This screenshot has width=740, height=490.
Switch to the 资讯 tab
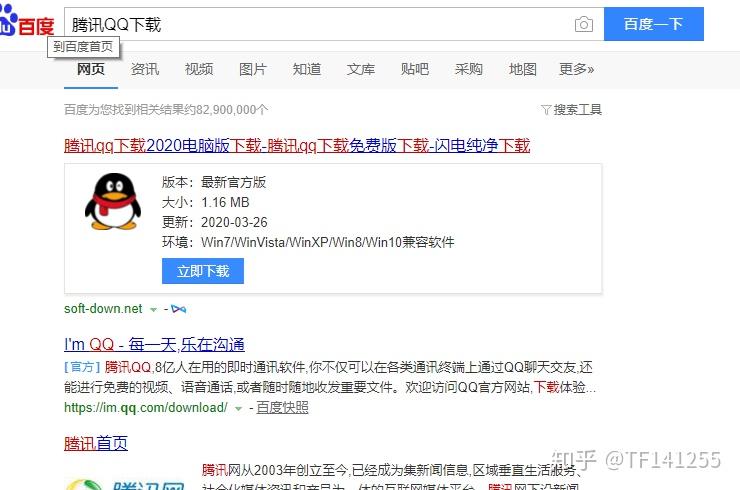click(145, 69)
